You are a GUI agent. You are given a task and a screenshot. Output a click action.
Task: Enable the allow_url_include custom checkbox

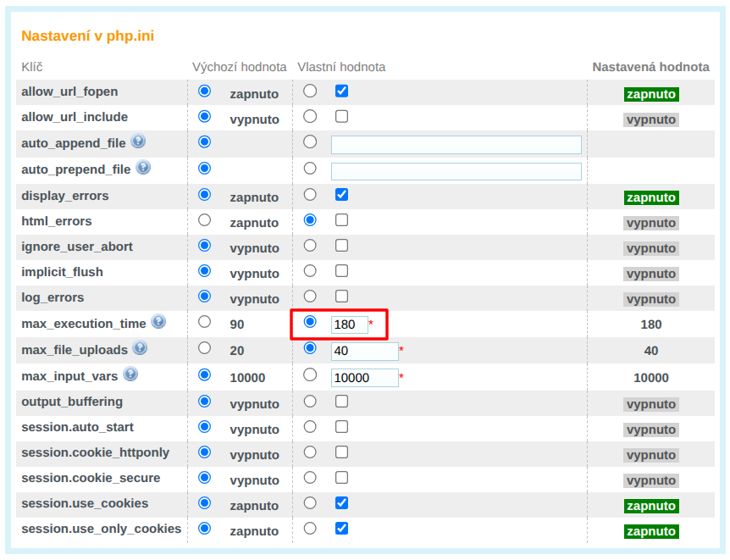click(341, 116)
